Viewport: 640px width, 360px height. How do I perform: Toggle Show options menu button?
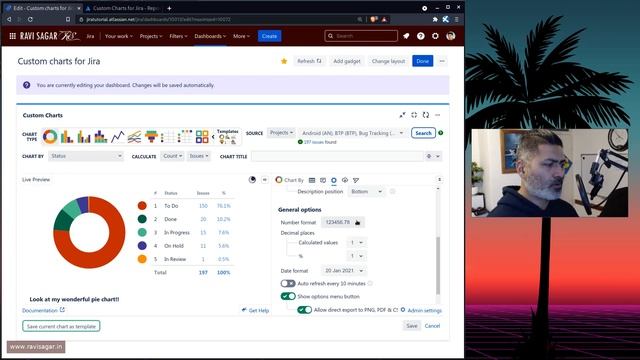pyautogui.click(x=288, y=296)
